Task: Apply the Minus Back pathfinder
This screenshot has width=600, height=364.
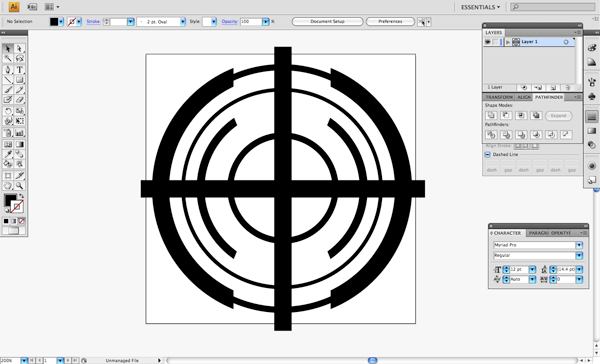Action: click(x=566, y=134)
